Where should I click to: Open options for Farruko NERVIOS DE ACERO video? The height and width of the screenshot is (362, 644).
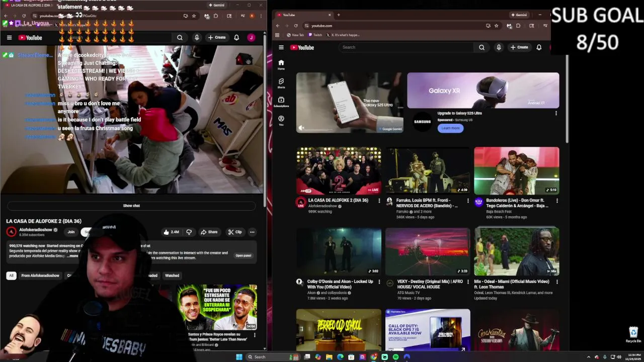tap(467, 201)
